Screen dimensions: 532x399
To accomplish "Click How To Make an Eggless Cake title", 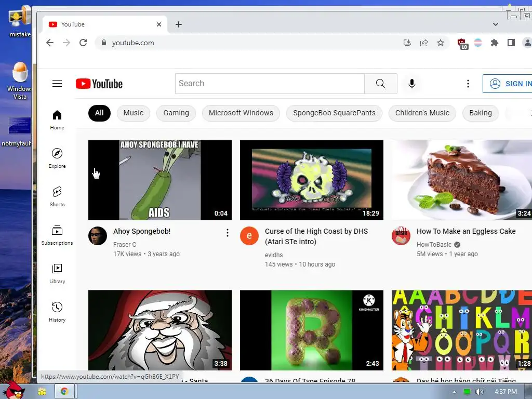I will [466, 231].
